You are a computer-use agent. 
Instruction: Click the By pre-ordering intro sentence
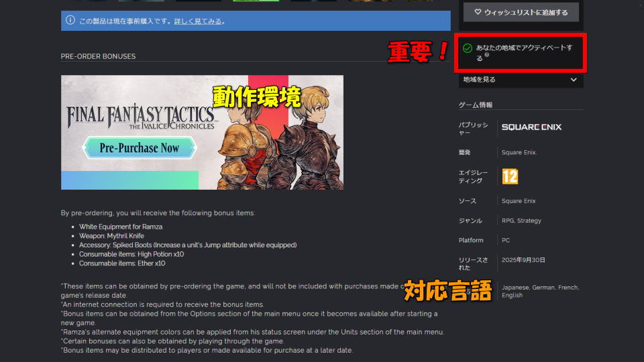point(158,213)
